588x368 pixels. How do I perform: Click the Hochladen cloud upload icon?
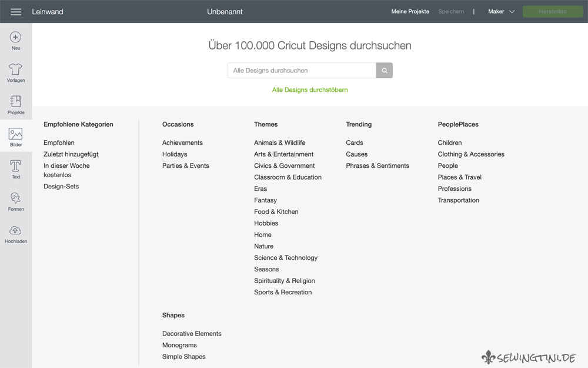15,230
